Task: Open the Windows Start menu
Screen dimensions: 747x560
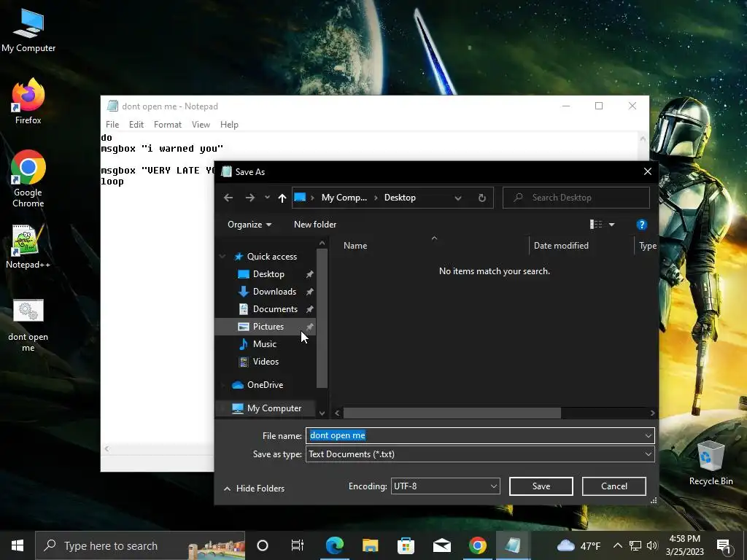Action: (x=18, y=545)
